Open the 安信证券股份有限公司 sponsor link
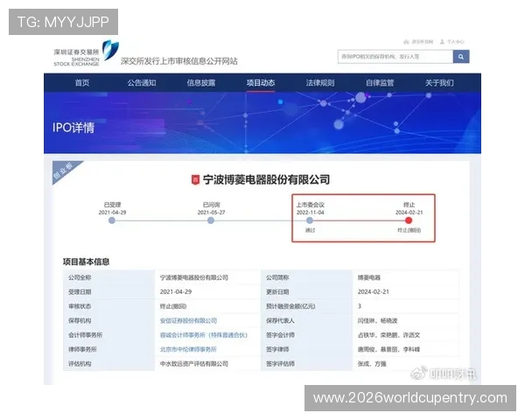This screenshot has height=420, width=525. pos(188,320)
